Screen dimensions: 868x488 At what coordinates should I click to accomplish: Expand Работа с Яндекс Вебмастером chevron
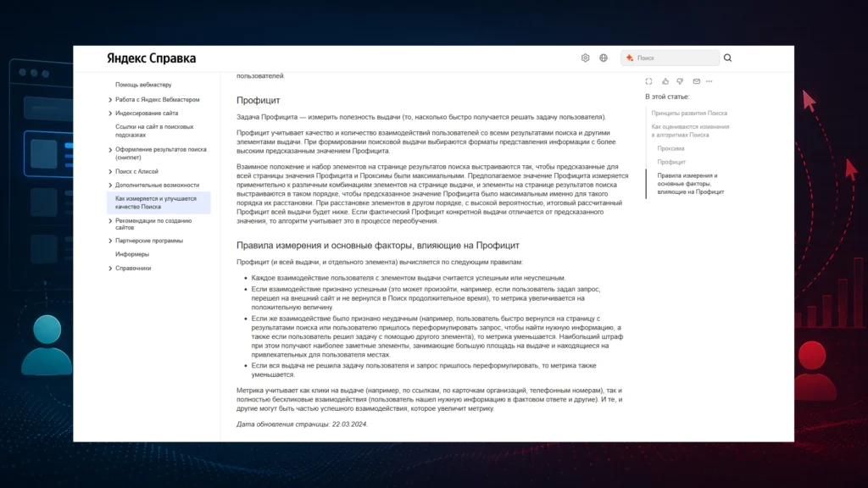pyautogui.click(x=110, y=100)
